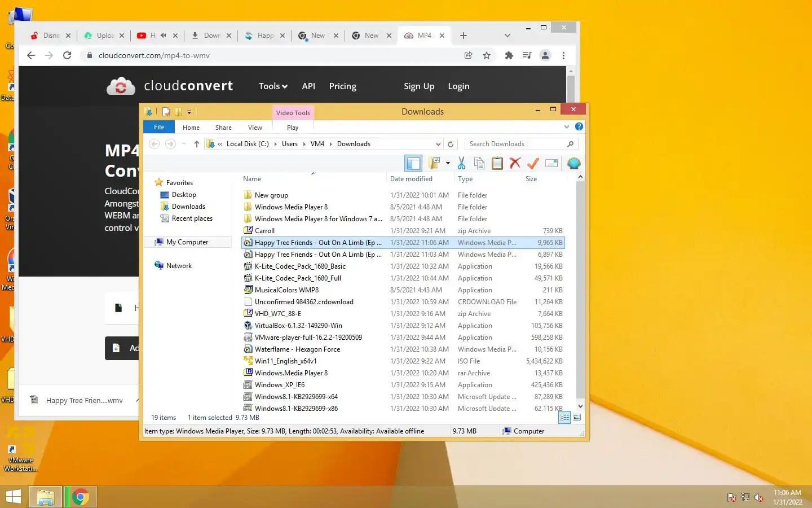Viewport: 812px width, 508px height.
Task: Click Video Tools contextual tab header
Action: pos(293,112)
